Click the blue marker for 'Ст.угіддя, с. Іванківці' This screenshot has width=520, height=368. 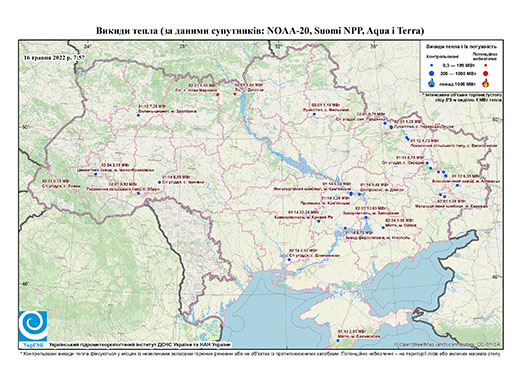(x=160, y=182)
